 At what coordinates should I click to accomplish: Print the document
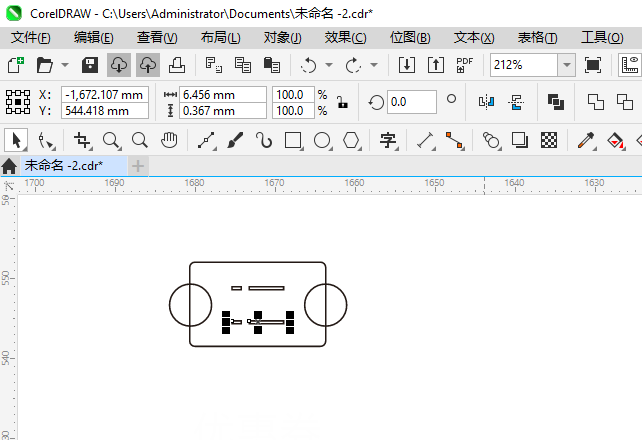point(177,65)
